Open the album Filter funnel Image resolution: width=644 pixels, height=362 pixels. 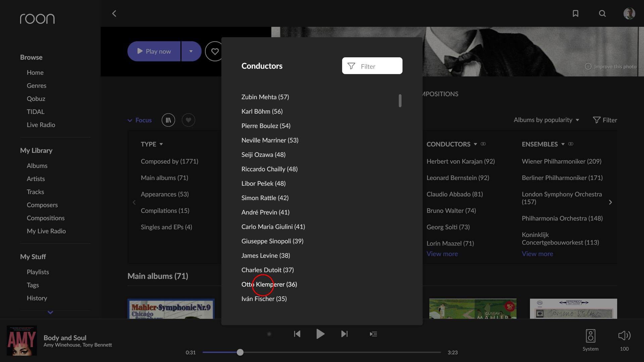605,120
